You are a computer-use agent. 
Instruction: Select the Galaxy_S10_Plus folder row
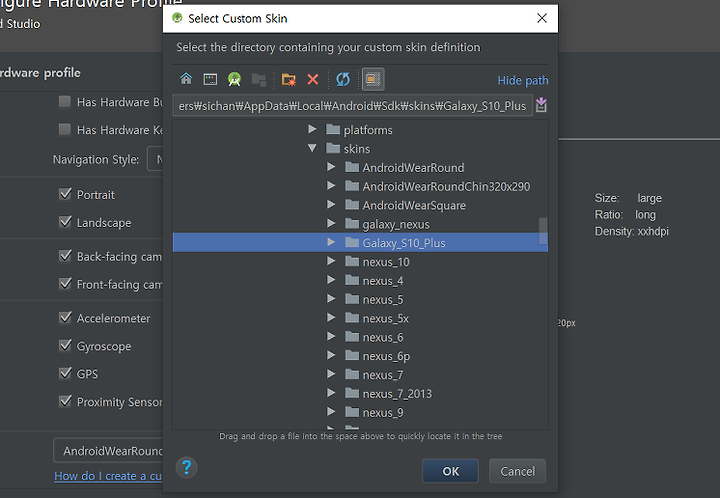coord(360,242)
